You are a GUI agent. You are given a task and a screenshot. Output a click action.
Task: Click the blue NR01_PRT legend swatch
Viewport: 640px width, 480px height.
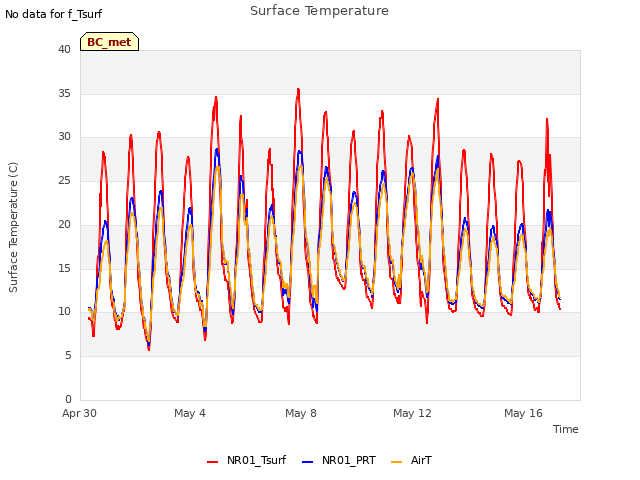[308, 462]
